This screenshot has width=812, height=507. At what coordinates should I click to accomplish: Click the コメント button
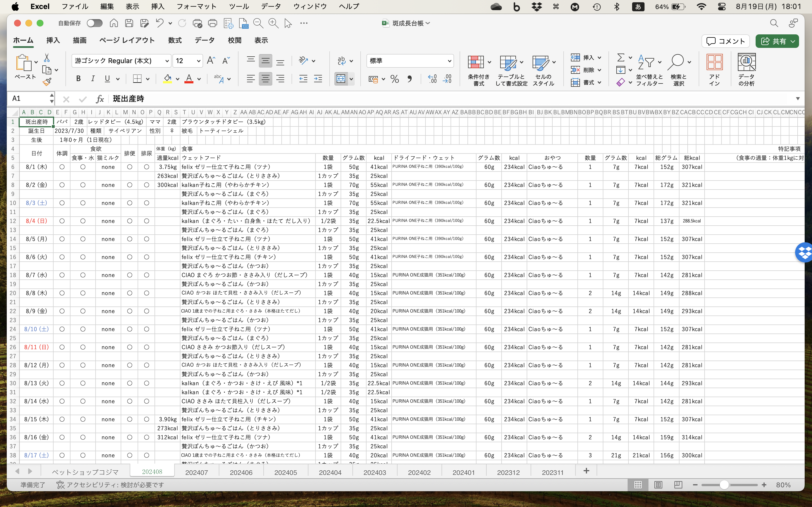tap(725, 41)
